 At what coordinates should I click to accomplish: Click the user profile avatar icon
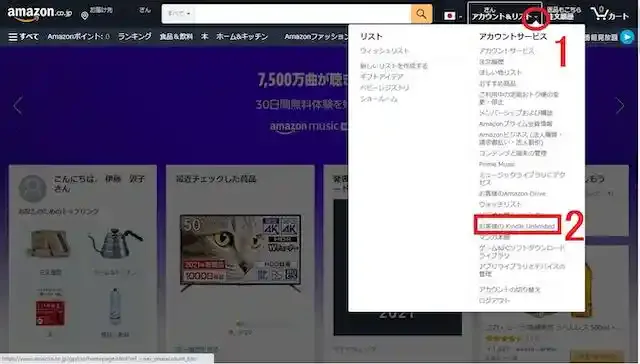point(32,188)
